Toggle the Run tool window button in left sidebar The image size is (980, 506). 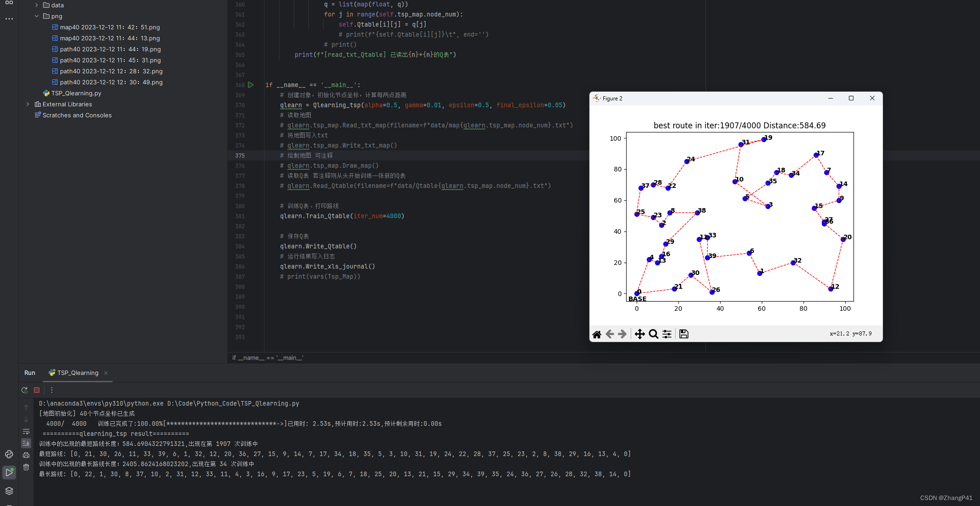[9, 473]
